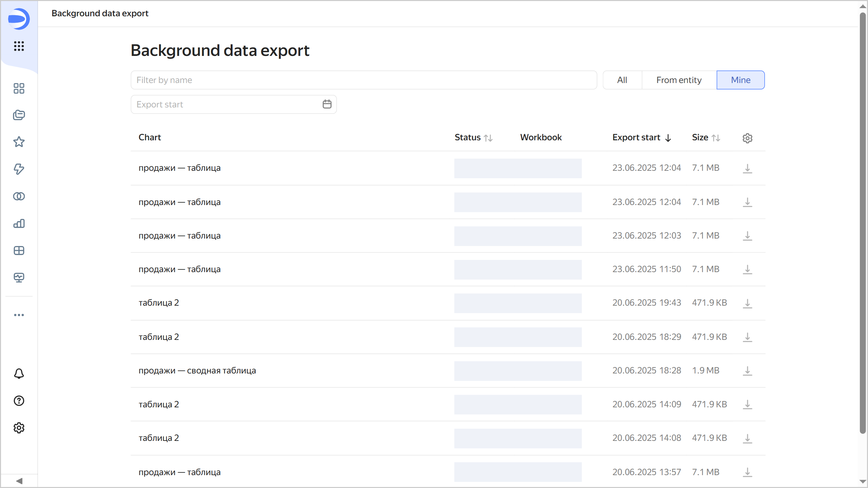Image resolution: width=868 pixels, height=488 pixels.
Task: Click the Filter by name field
Action: point(363,80)
